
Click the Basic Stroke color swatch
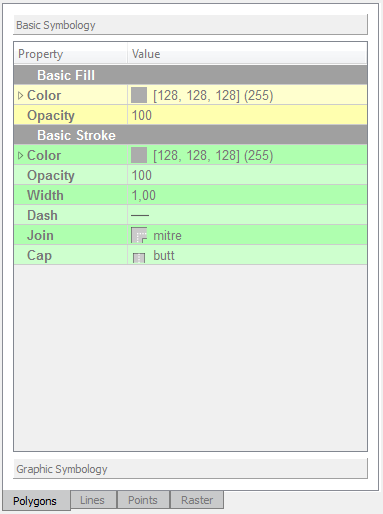(139, 155)
